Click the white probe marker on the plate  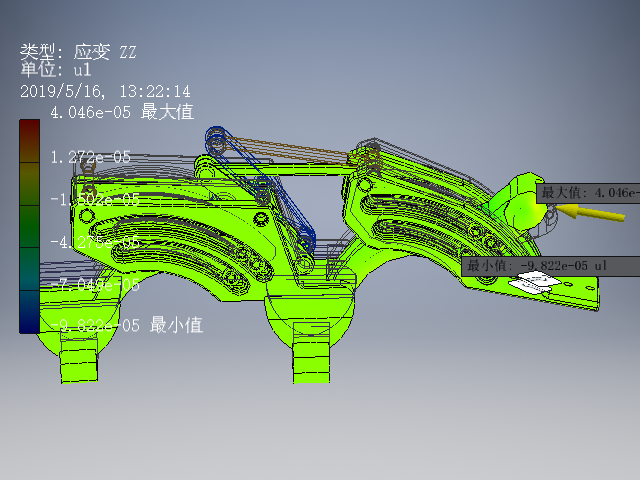pos(534,282)
